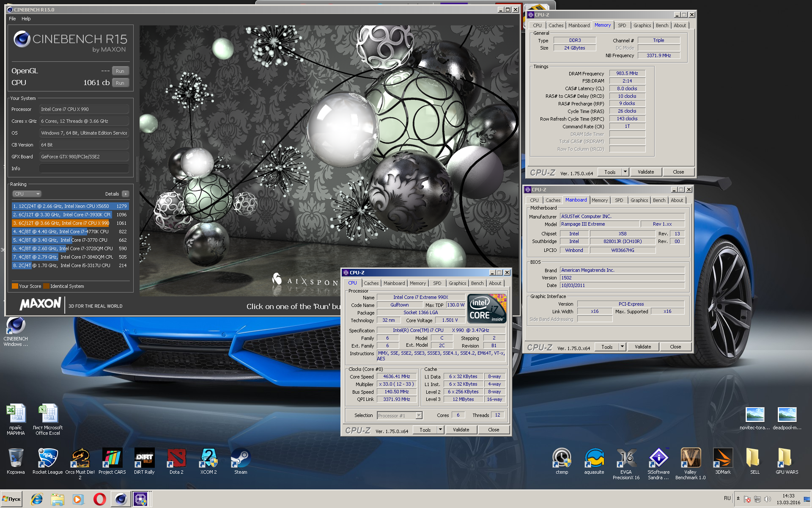This screenshot has width=812, height=508.
Task: Switch to Bench tab in Mainboard CPU-Z window
Action: (659, 200)
